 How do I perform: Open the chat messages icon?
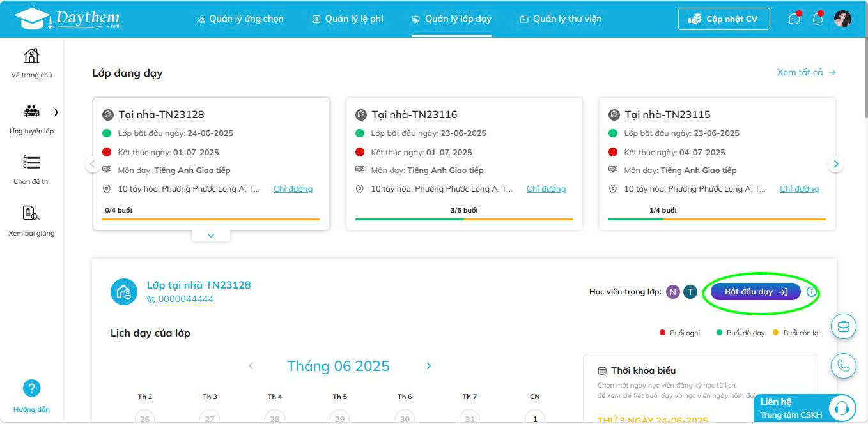[x=794, y=19]
